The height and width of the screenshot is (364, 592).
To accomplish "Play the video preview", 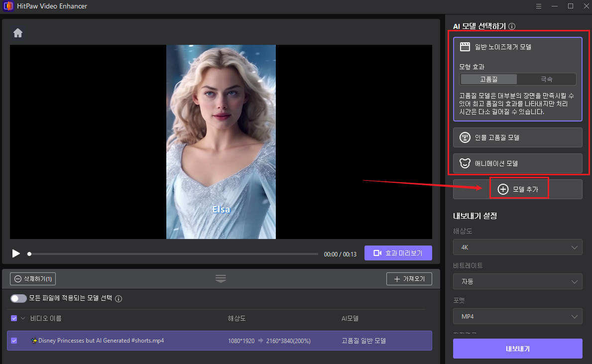I will [16, 253].
